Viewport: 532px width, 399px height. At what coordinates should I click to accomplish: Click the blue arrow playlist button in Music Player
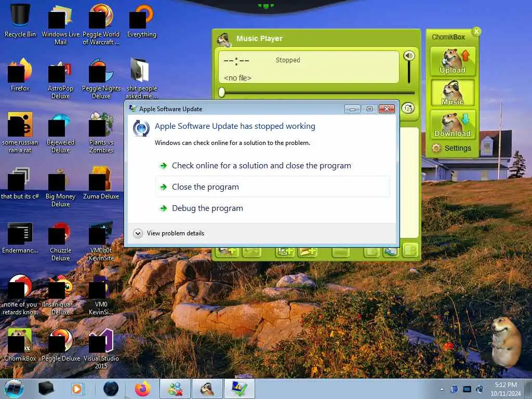[391, 252]
